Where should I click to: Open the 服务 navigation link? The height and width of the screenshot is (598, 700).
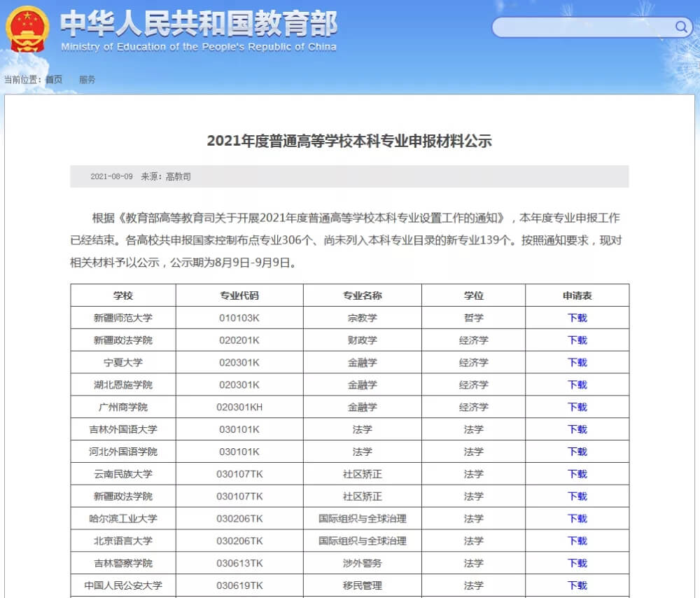[87, 80]
